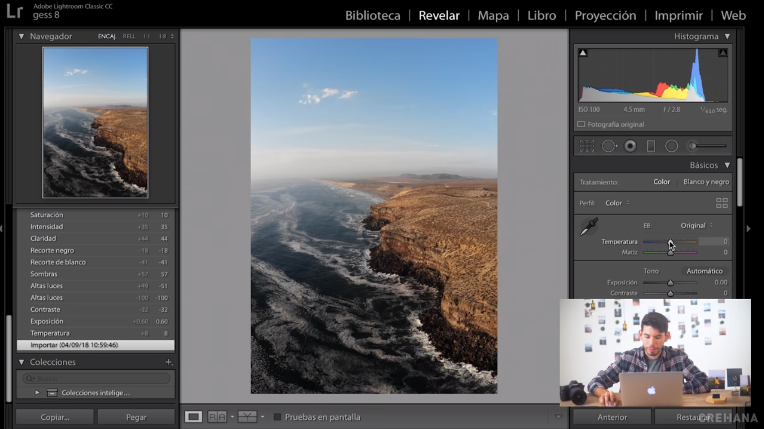Select the graduated filter tool
The height and width of the screenshot is (429, 764).
tap(651, 146)
